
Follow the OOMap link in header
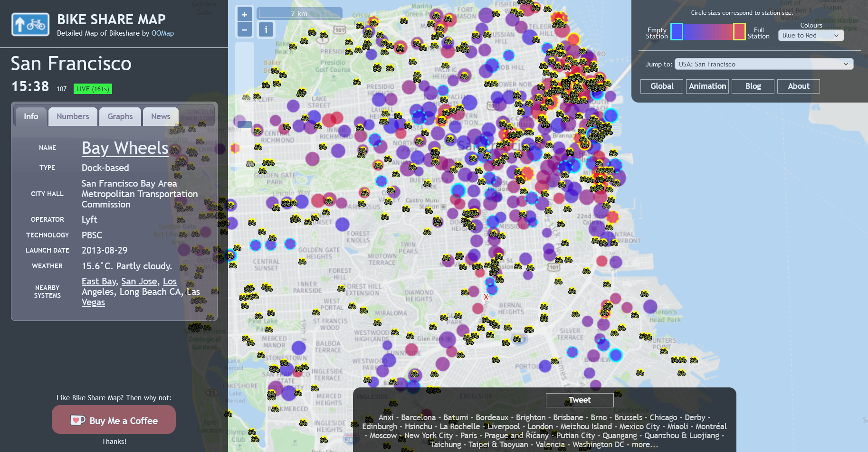[x=162, y=33]
